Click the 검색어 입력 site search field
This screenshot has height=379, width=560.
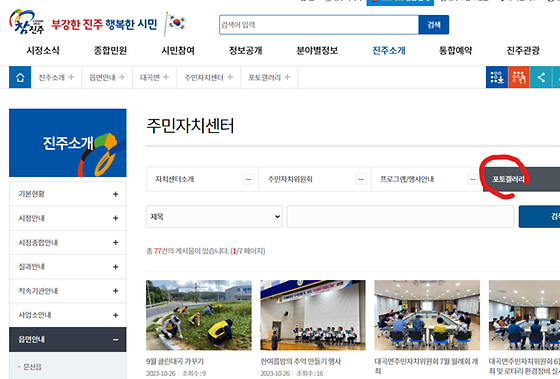tap(319, 25)
